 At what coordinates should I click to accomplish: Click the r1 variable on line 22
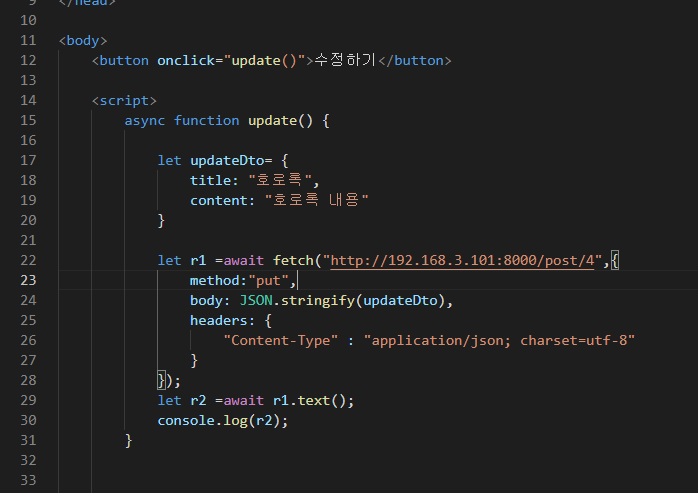198,260
